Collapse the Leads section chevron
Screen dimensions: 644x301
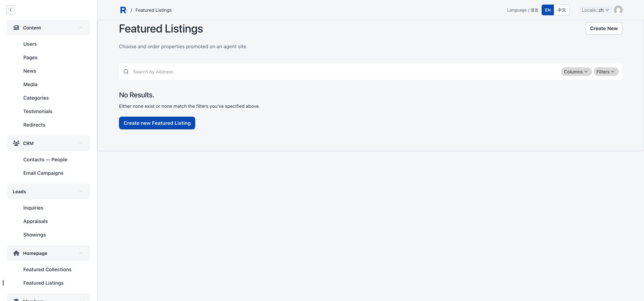coord(81,191)
